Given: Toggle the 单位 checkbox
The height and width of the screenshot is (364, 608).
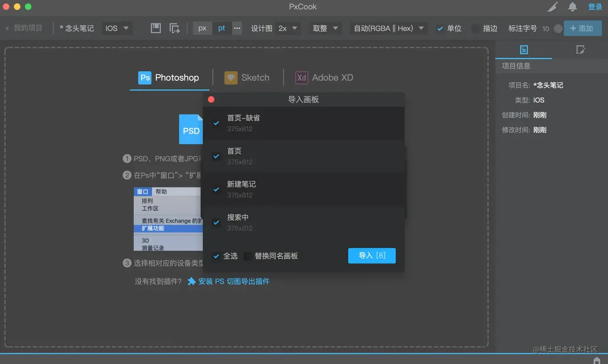Looking at the screenshot, I should 440,29.
